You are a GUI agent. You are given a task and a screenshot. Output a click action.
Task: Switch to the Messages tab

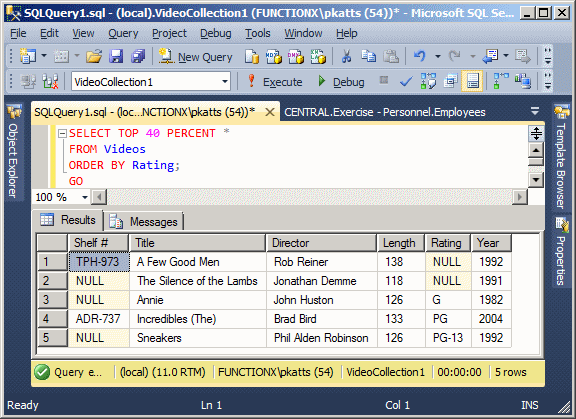[144, 221]
